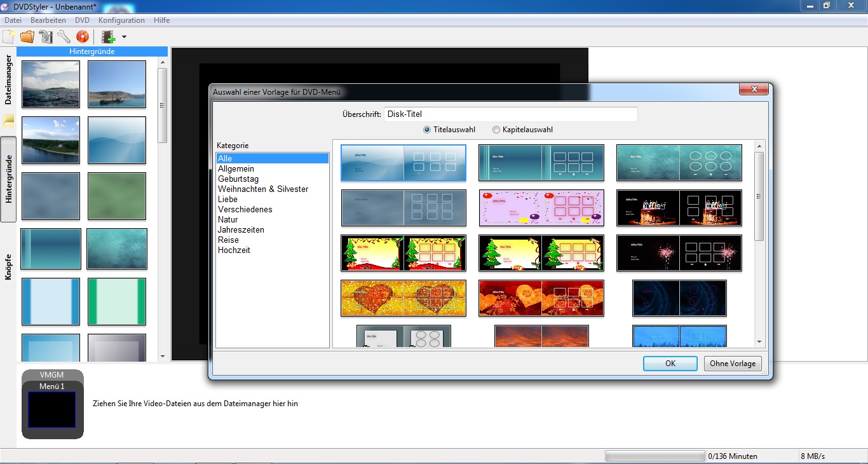This screenshot has width=868, height=464.
Task: Click the yellow folder icon in sidebar
Action: pos(8,121)
